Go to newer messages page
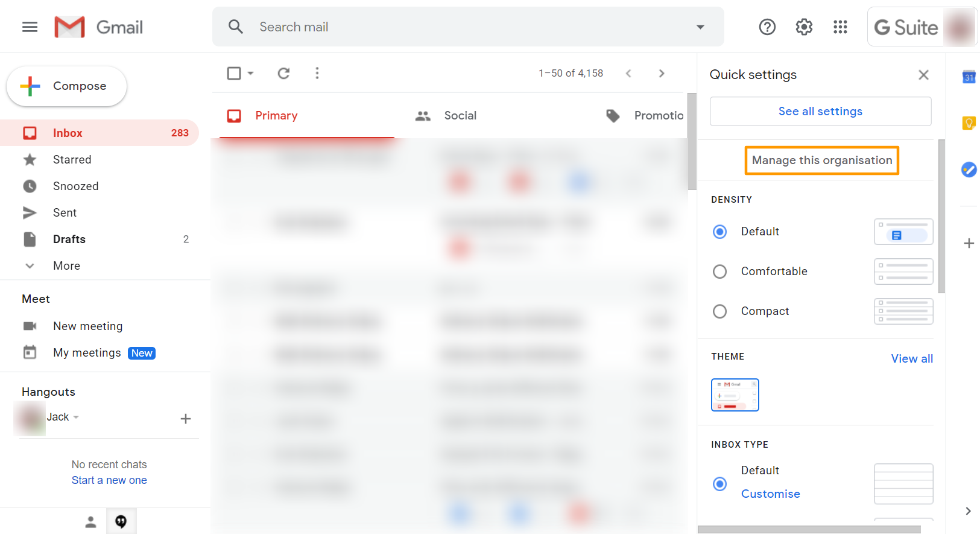The height and width of the screenshot is (534, 980). [x=628, y=73]
